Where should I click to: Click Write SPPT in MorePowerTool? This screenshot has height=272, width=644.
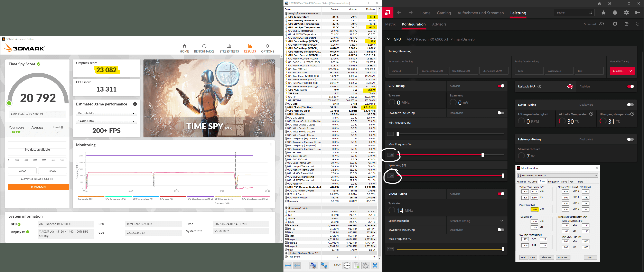(563, 257)
